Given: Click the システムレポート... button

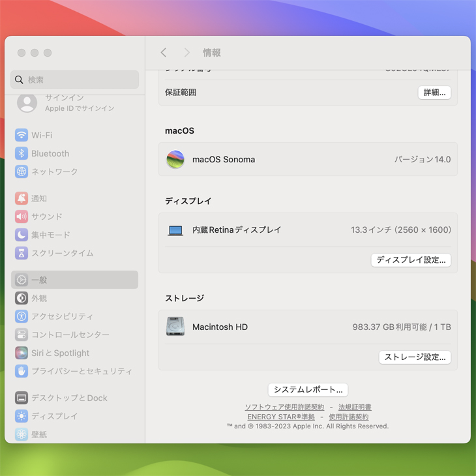Looking at the screenshot, I should (x=308, y=389).
